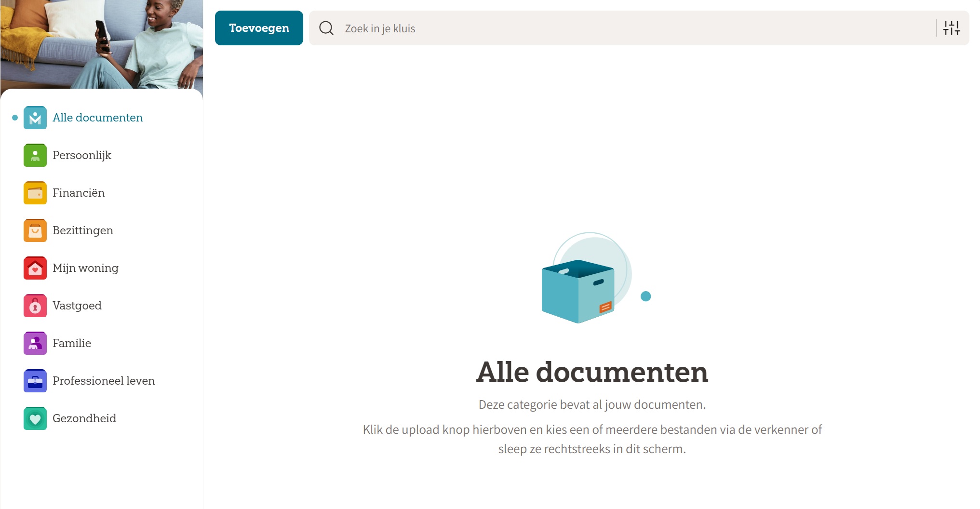Screen dimensions: 980x509
Task: Switch to the Gezondheid category label
Action: [x=84, y=418]
